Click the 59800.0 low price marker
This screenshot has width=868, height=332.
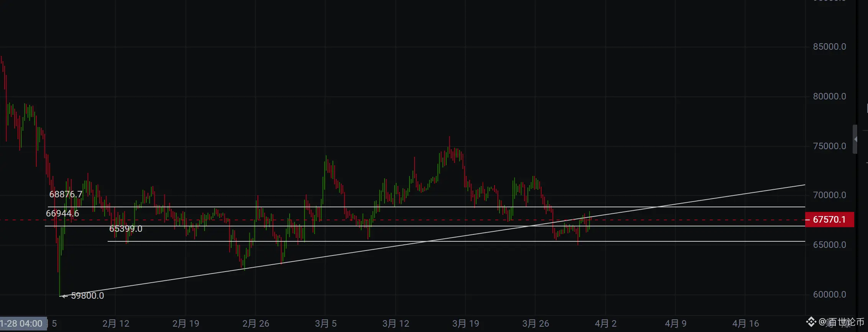(x=87, y=296)
